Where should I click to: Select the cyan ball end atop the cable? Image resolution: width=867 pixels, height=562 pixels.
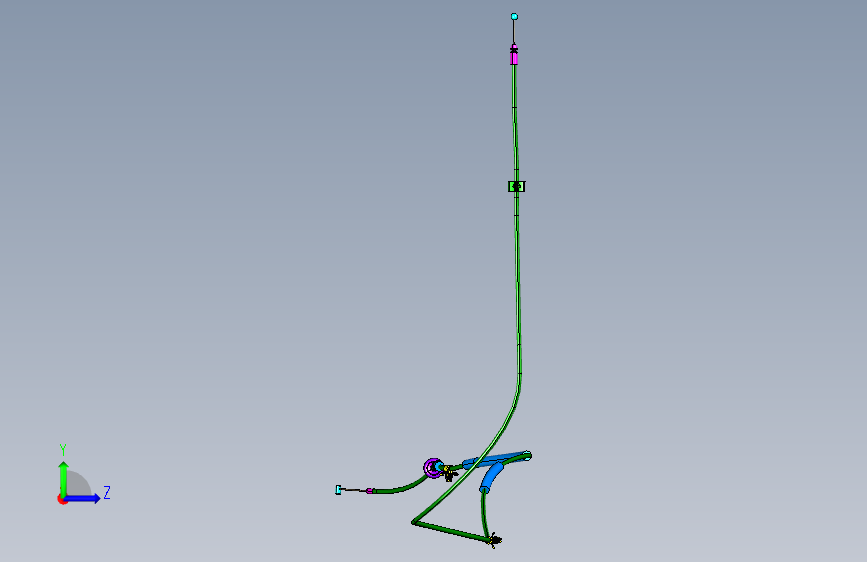pyautogui.click(x=514, y=17)
